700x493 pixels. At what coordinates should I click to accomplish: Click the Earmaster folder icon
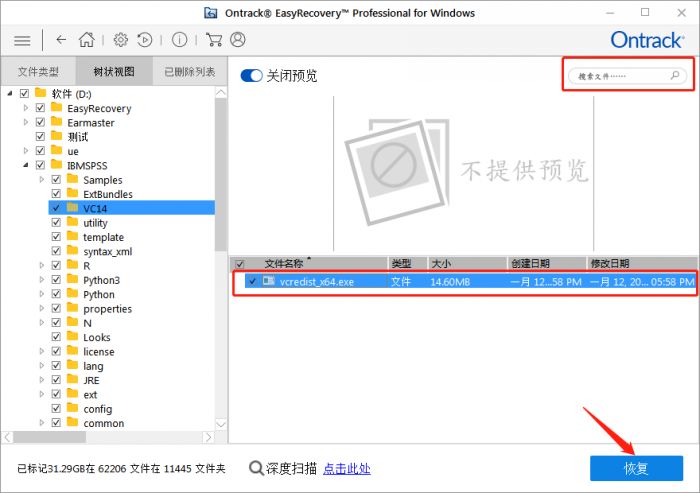pyautogui.click(x=56, y=121)
